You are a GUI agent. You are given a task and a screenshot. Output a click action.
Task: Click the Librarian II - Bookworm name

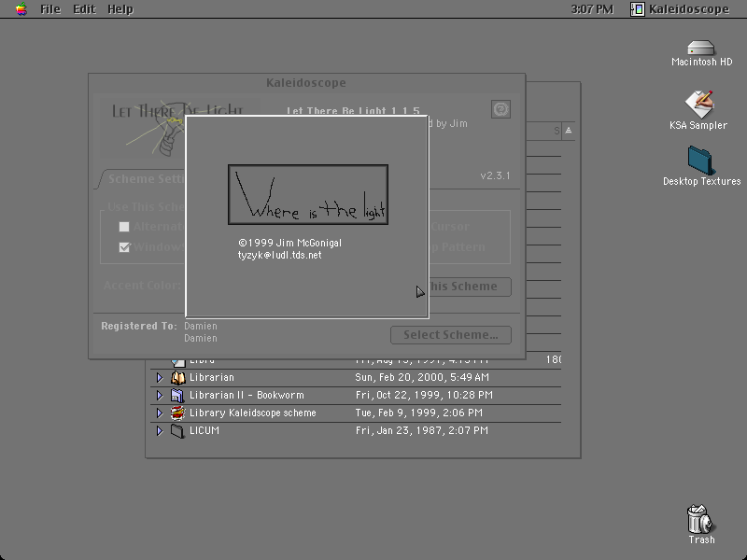pos(247,395)
